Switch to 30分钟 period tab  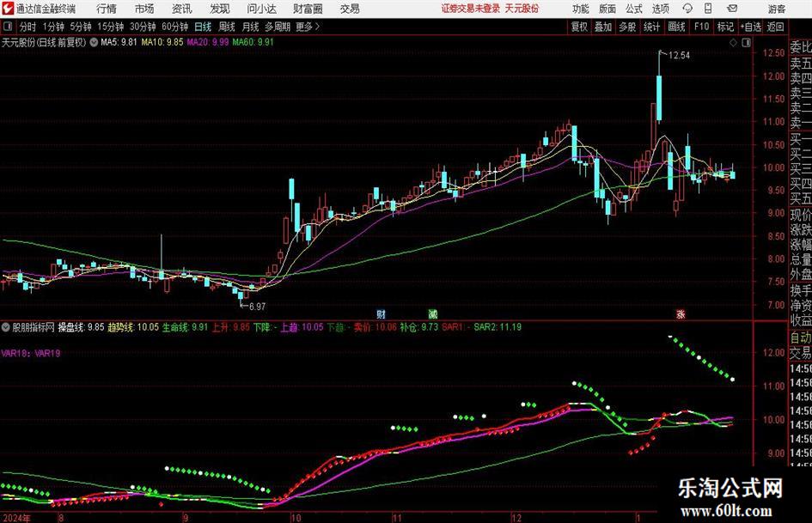[143, 27]
